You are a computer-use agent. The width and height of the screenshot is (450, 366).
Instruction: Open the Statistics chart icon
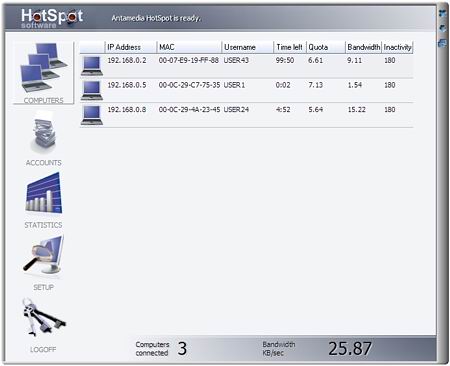[44, 193]
